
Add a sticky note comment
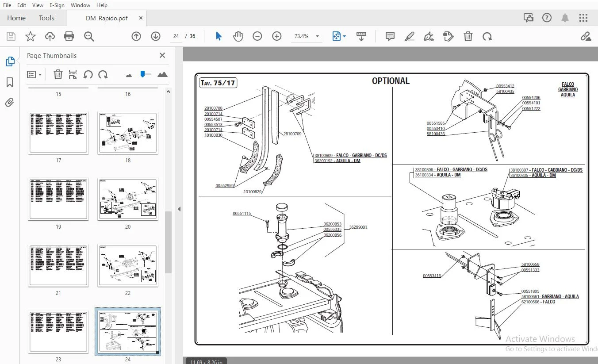(x=390, y=36)
